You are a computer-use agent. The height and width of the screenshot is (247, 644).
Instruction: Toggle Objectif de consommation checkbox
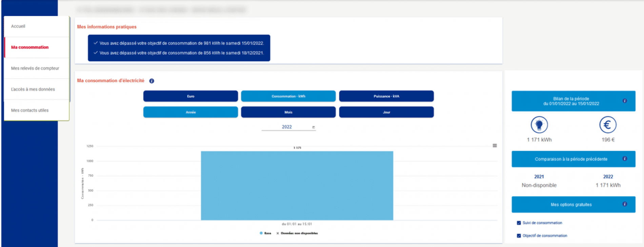[x=519, y=236]
